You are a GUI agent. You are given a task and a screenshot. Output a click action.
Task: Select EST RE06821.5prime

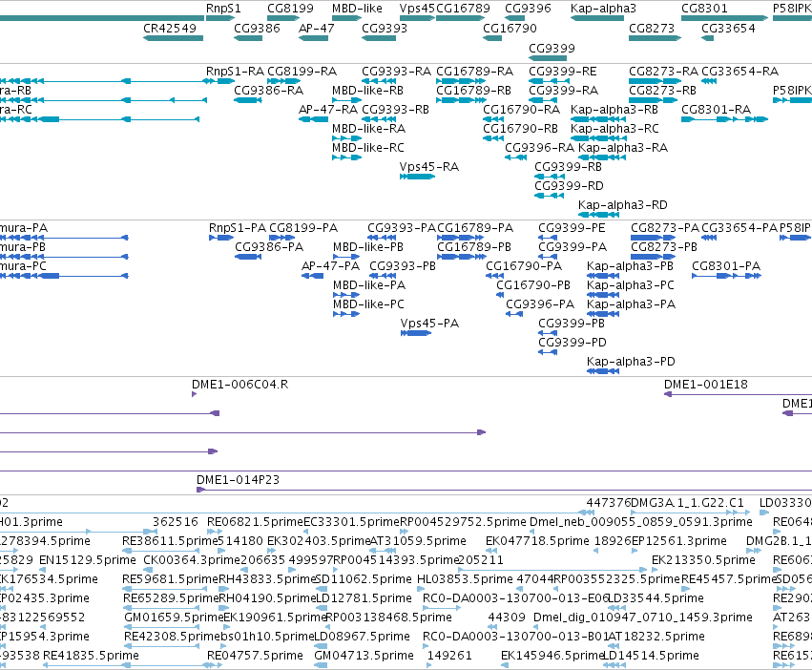[x=256, y=522]
